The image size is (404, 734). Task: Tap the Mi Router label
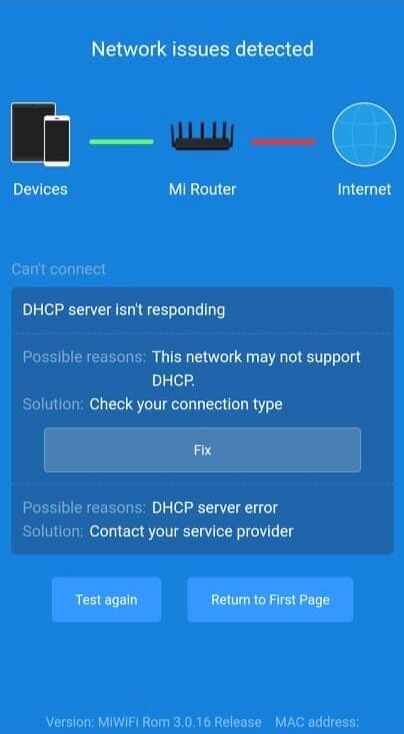click(x=202, y=189)
